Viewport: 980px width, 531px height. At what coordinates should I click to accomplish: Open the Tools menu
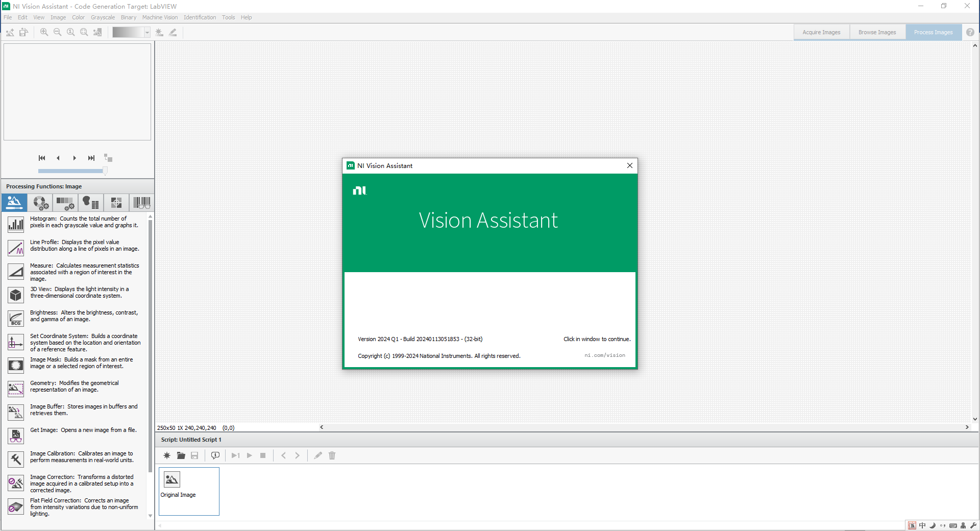tap(228, 17)
